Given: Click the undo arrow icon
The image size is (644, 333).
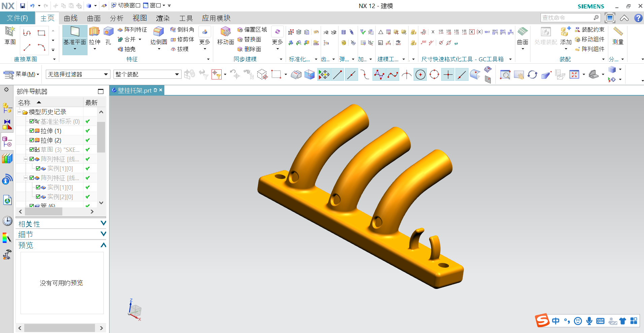Looking at the screenshot, I should coord(32,6).
